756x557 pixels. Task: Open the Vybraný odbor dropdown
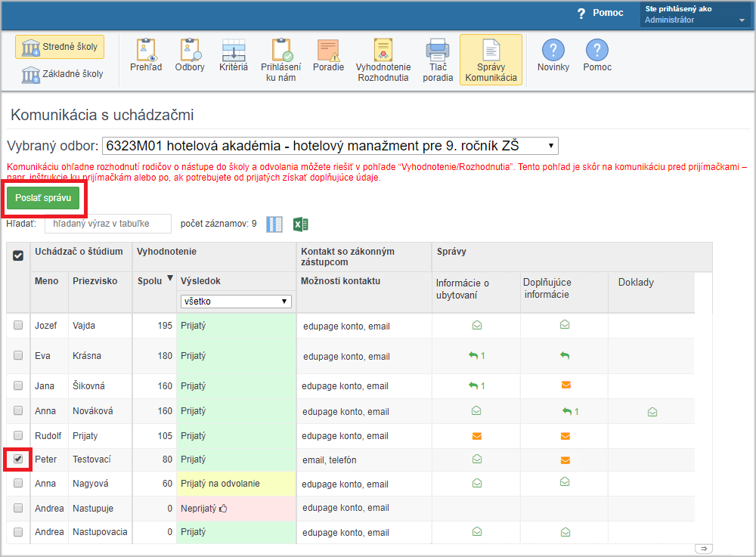pos(330,146)
